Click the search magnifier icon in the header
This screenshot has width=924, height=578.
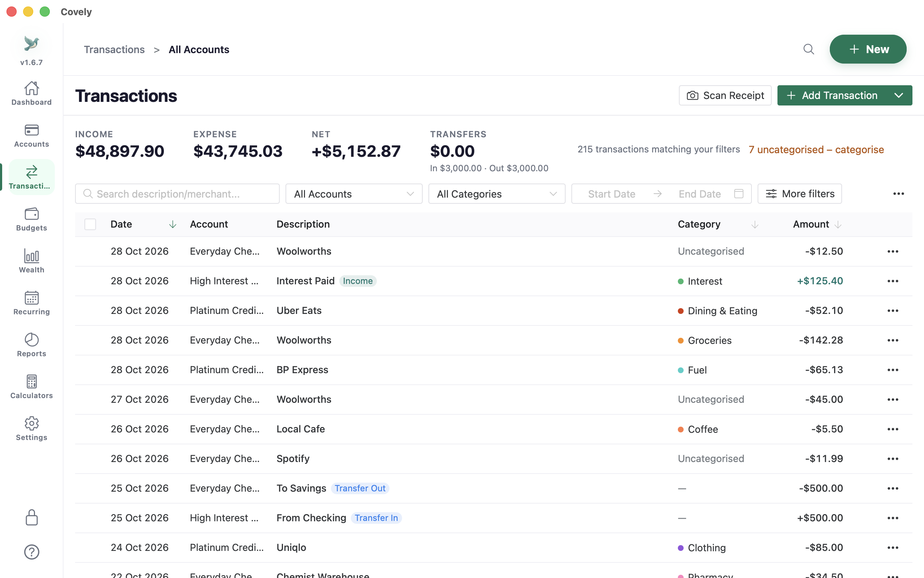(x=808, y=49)
